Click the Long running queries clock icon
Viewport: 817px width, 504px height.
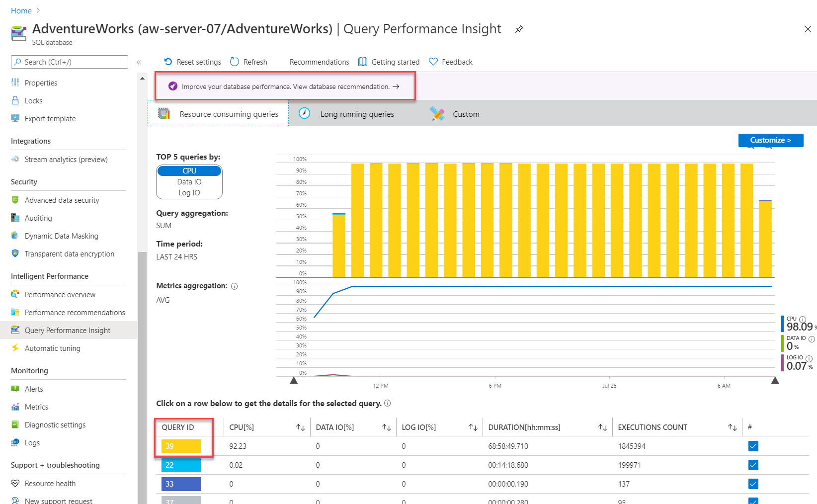tap(305, 113)
